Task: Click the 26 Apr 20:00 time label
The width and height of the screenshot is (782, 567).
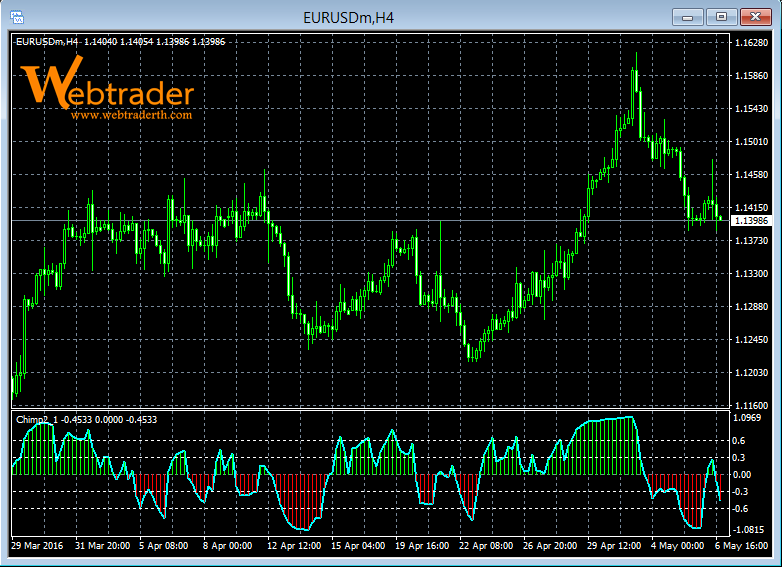Action: tap(550, 546)
